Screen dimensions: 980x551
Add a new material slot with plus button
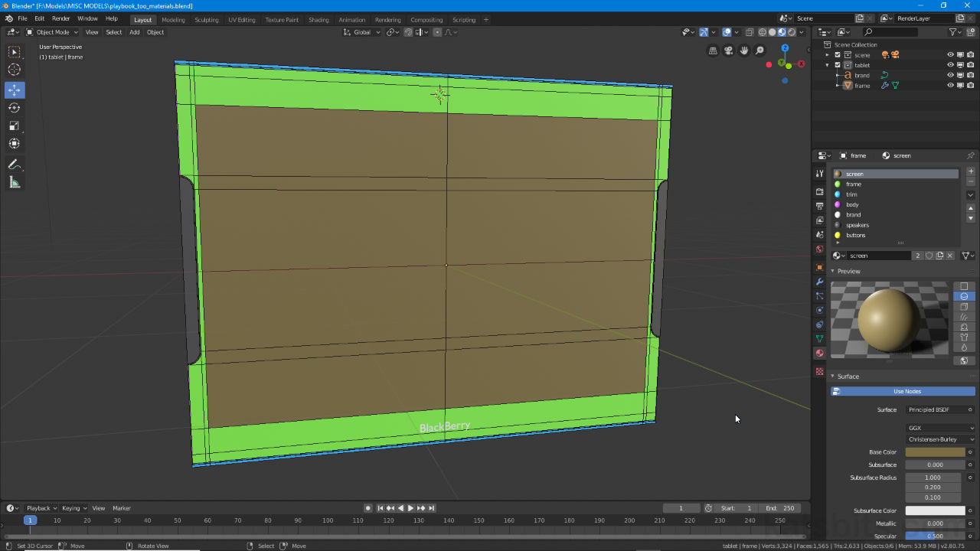tap(971, 171)
